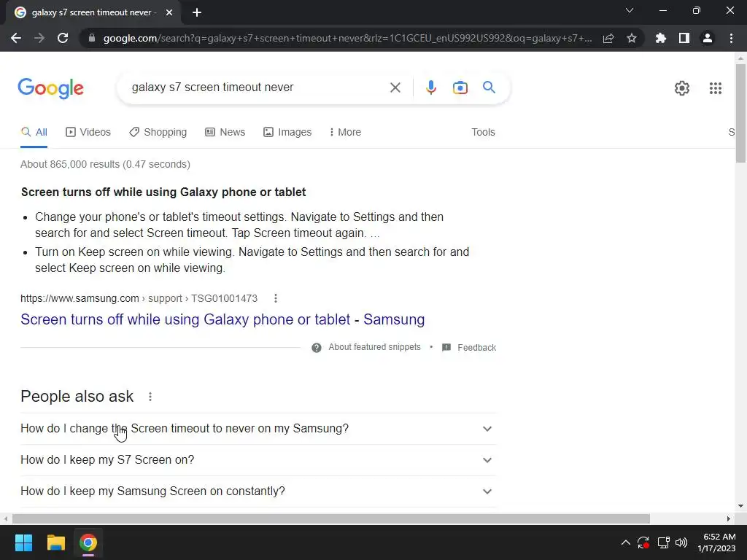This screenshot has width=747, height=560.
Task: Click the snippet heading 'Screen turns off while using Galaxy phone or tablet'
Action: [163, 192]
